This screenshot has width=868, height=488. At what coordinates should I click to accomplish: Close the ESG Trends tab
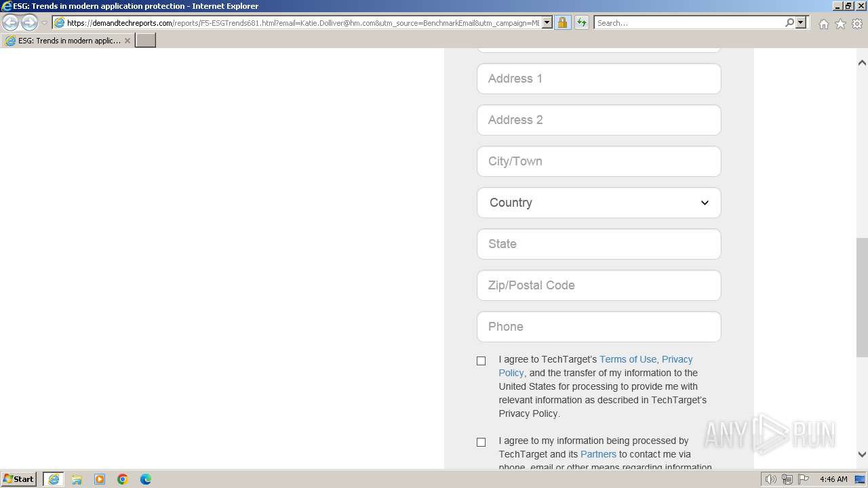click(x=127, y=41)
